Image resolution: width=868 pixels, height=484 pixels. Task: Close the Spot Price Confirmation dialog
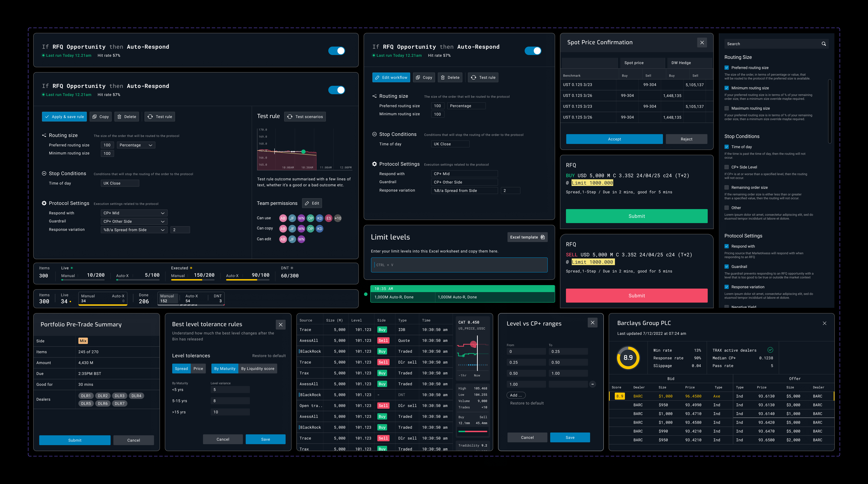702,43
